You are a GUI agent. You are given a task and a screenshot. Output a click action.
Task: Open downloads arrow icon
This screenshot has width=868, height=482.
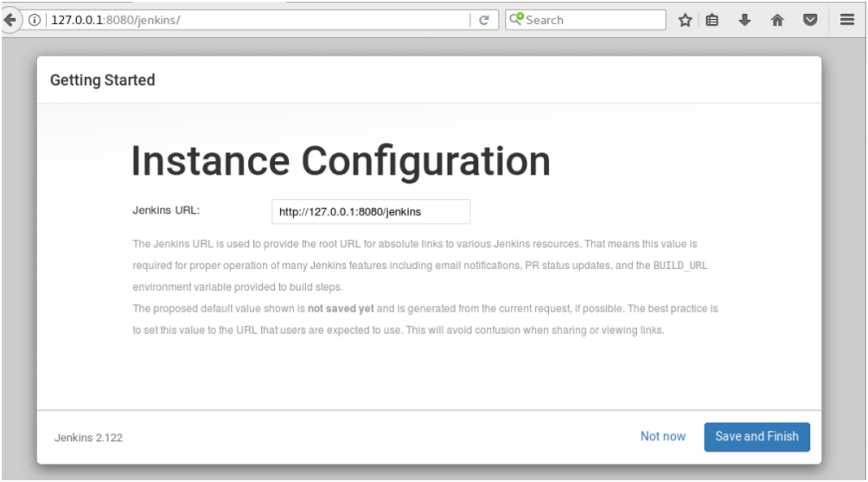coord(744,20)
